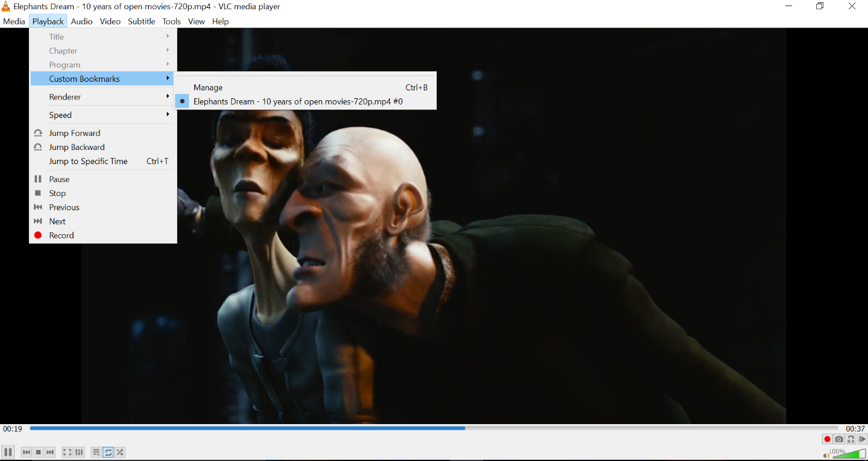Click the pause button in bottom controls

click(8, 452)
